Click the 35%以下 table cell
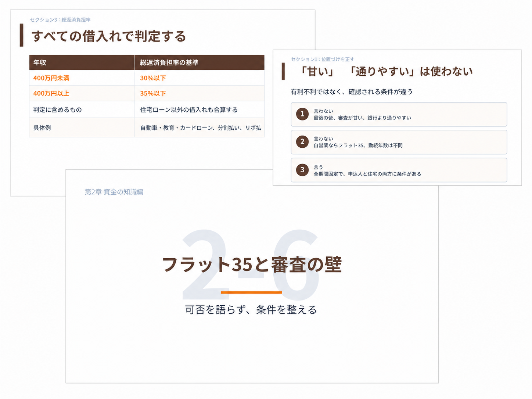 click(x=199, y=93)
